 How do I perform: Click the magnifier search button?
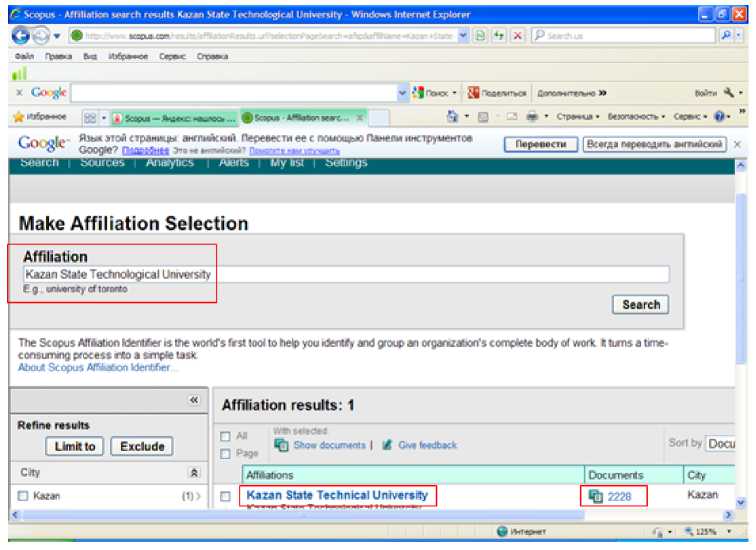[726, 35]
